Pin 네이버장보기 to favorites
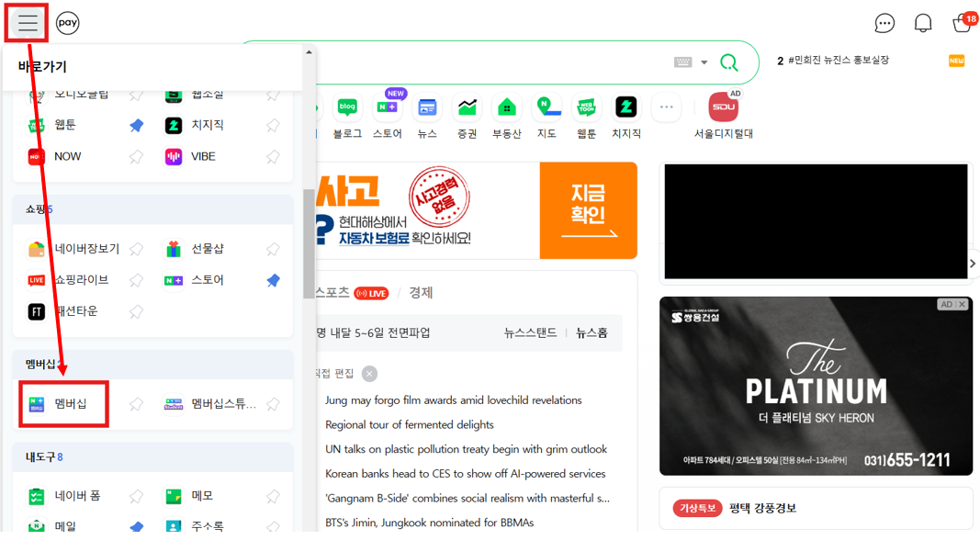Screen dimensions: 980x540 [x=136, y=249]
